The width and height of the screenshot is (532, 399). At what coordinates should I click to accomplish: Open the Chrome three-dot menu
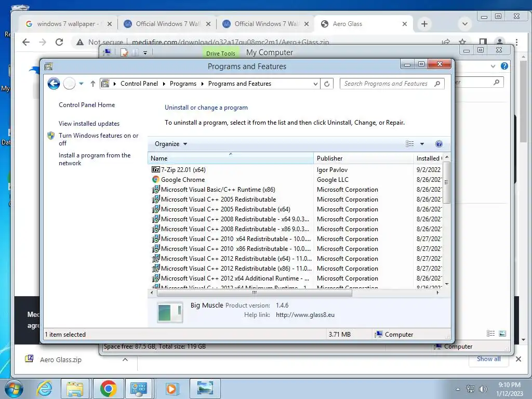point(516,42)
